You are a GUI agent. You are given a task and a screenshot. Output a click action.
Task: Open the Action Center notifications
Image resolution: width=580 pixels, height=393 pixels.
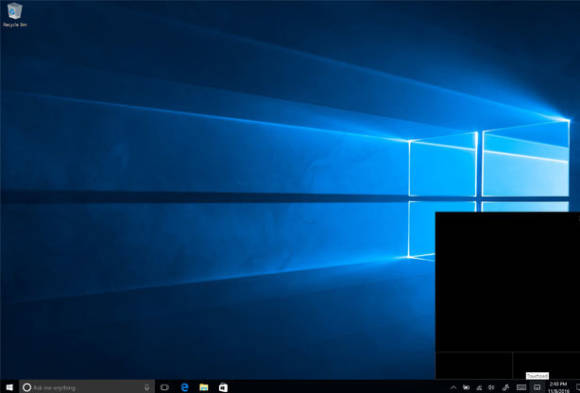577,387
